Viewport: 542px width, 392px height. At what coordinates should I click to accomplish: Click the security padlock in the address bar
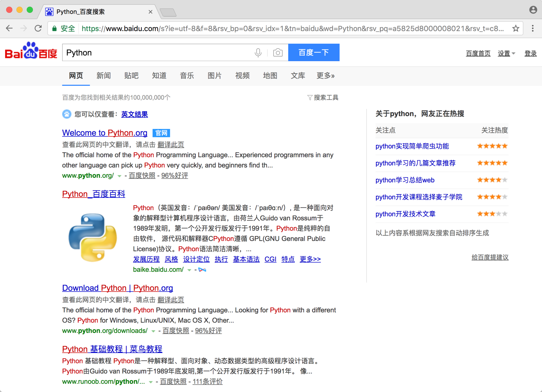(54, 28)
